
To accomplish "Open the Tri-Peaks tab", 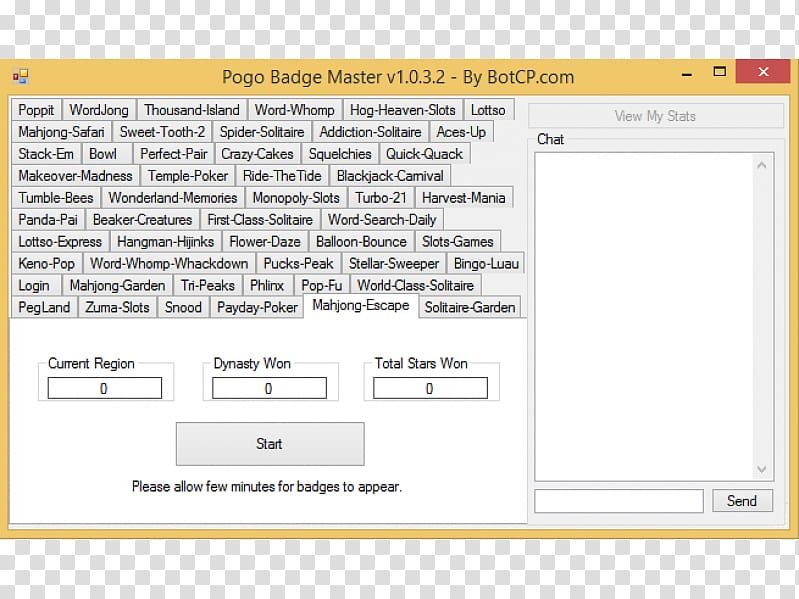I will (208, 285).
